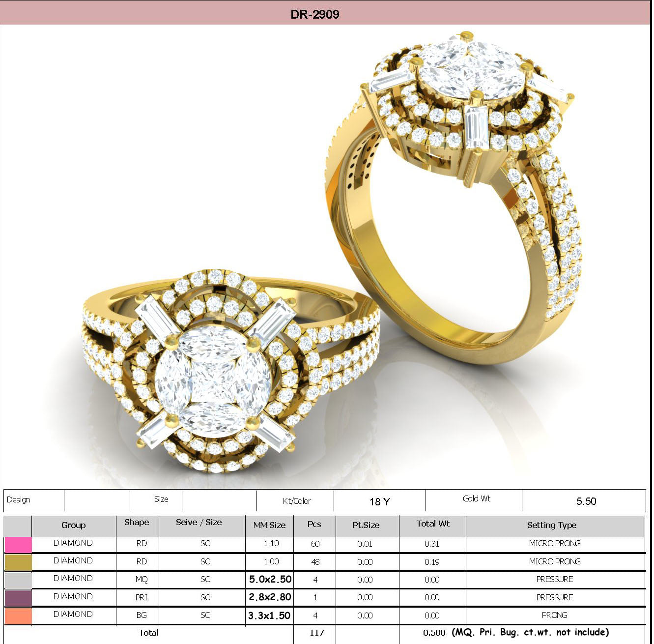Select the total pieces value 117

pos(316,633)
